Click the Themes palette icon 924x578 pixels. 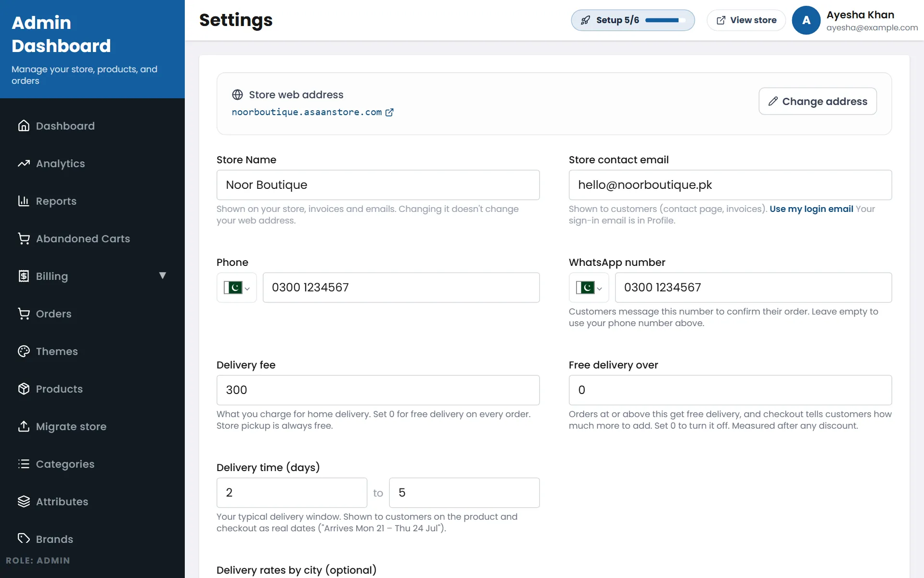pyautogui.click(x=24, y=351)
